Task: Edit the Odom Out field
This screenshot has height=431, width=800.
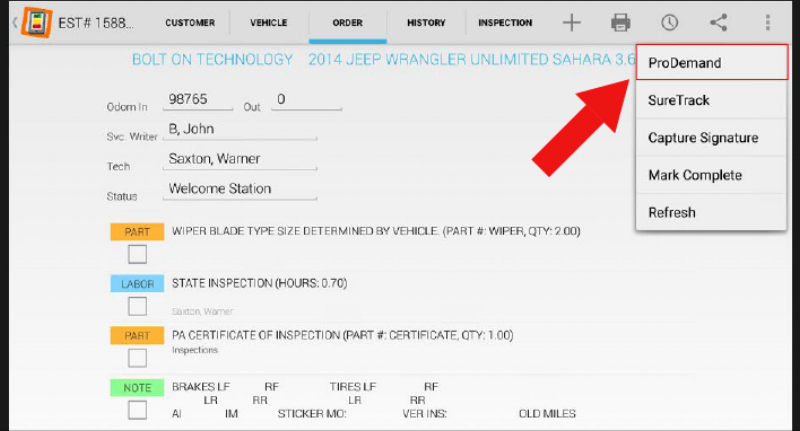Action: (307, 99)
